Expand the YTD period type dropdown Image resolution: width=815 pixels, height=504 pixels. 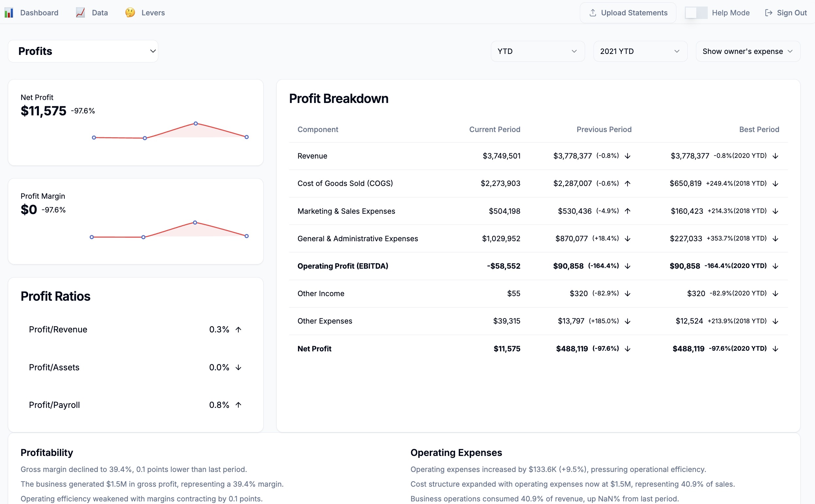(537, 51)
